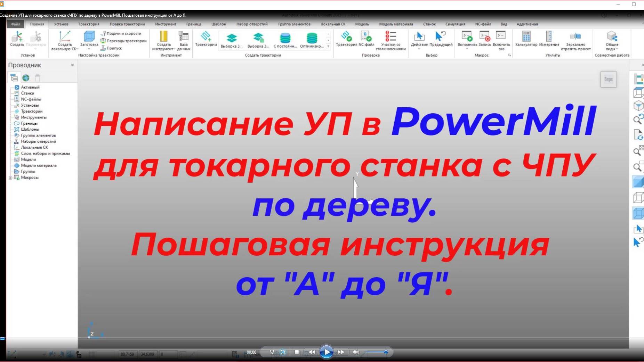
Task: Open the NC-файл ribbon tab
Action: [x=483, y=24]
